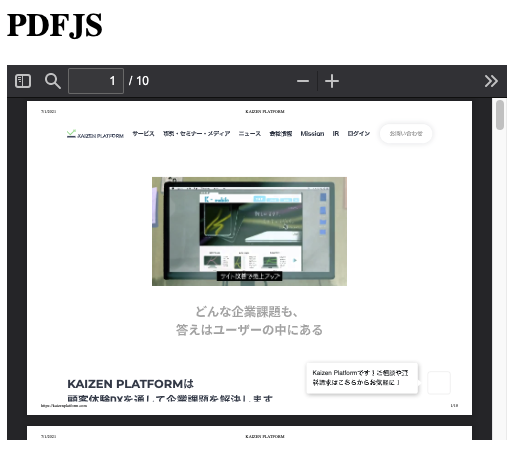This screenshot has height=457, width=524.
Task: Open the サービス nav item
Action: [143, 134]
